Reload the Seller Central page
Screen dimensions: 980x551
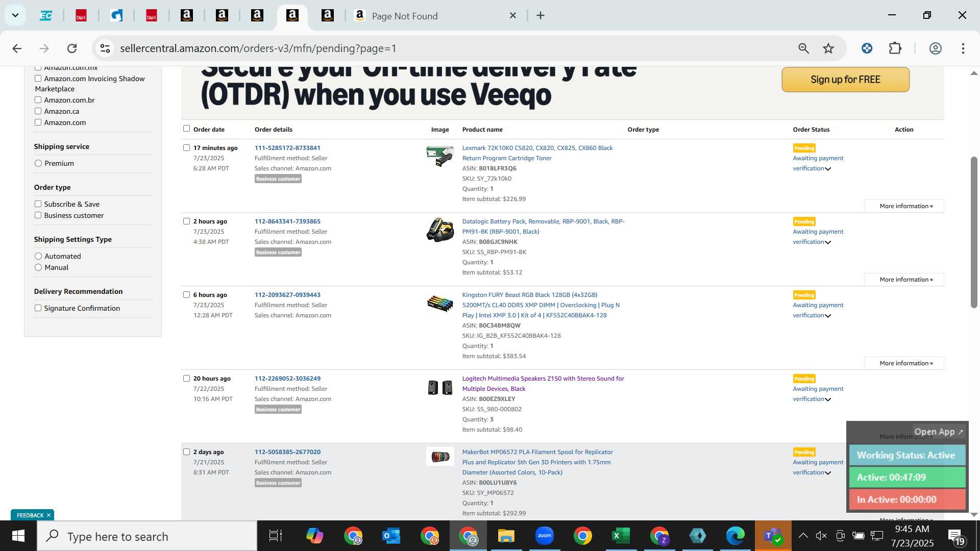pos(72,48)
